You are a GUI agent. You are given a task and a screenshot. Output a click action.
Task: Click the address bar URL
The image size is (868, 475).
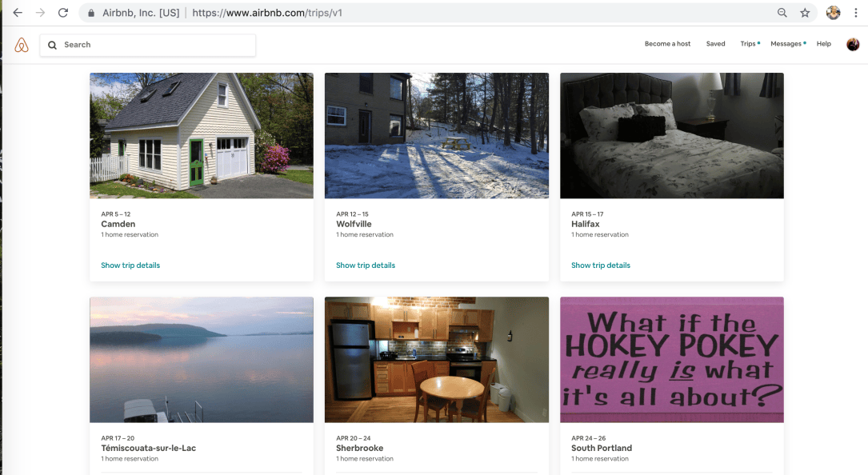[267, 13]
